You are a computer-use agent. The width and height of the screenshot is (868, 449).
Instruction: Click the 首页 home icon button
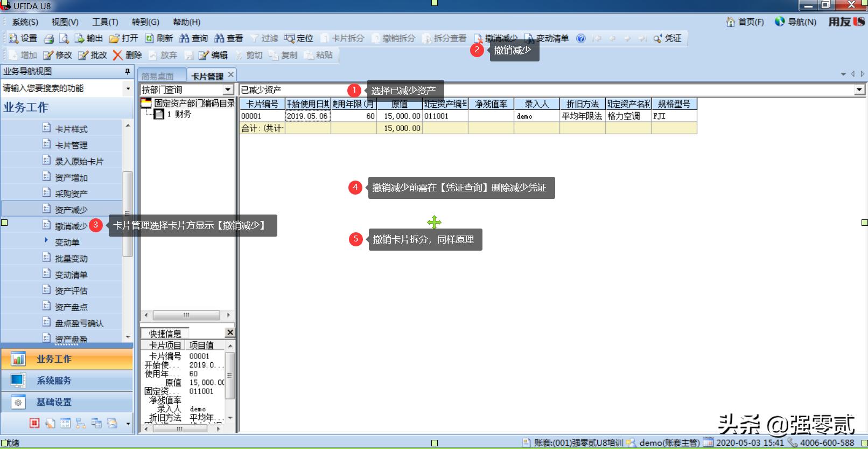(745, 22)
